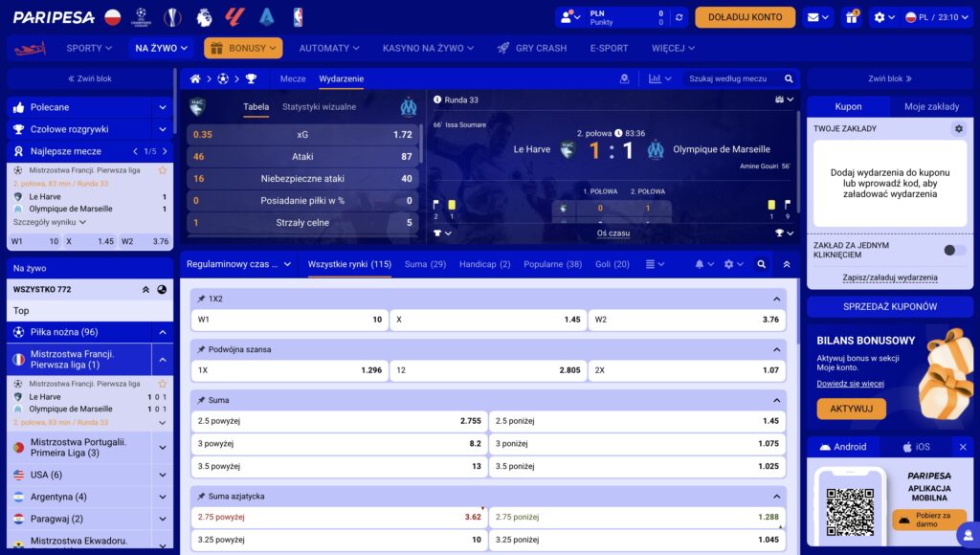The height and width of the screenshot is (555, 980).
Task: Close the mobile app banner
Action: [x=963, y=447]
